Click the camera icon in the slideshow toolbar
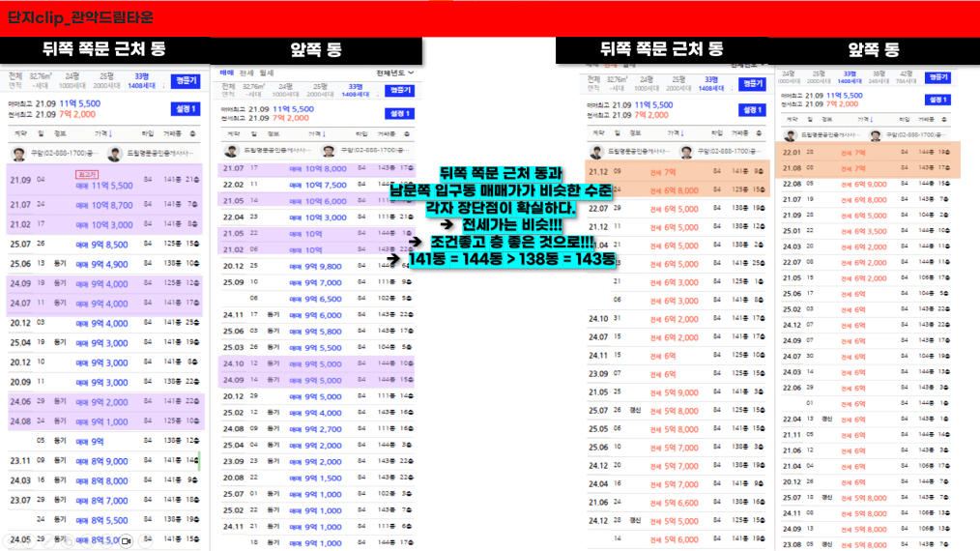 click(x=126, y=541)
